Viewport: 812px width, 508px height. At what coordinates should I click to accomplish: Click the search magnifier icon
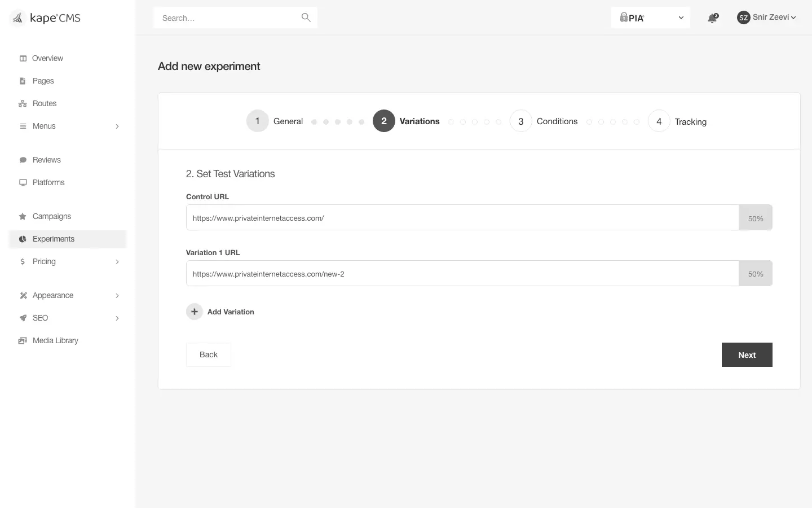tap(306, 17)
